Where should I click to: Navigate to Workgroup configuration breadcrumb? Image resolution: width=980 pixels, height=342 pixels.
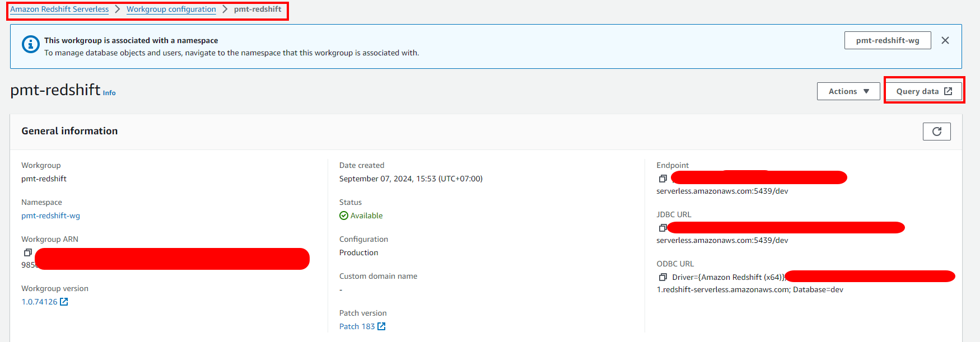(x=171, y=9)
